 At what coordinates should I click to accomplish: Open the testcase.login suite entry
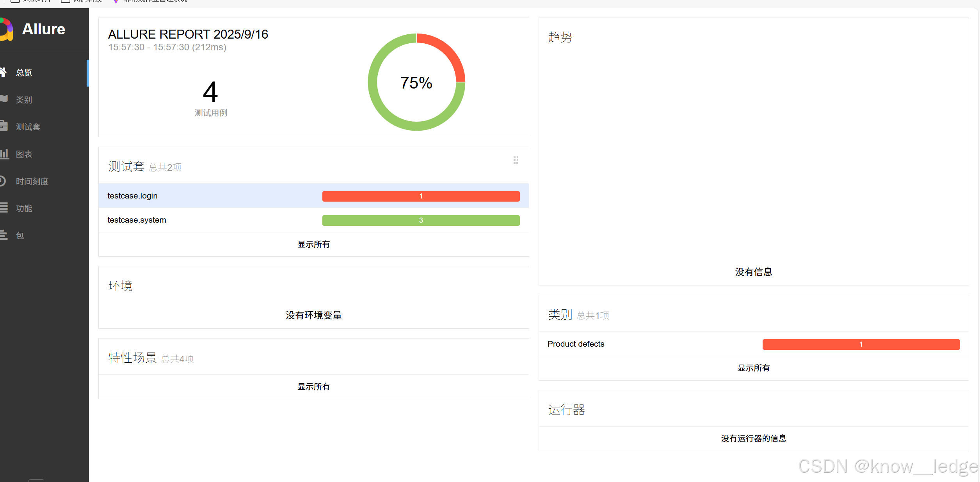[x=132, y=195]
